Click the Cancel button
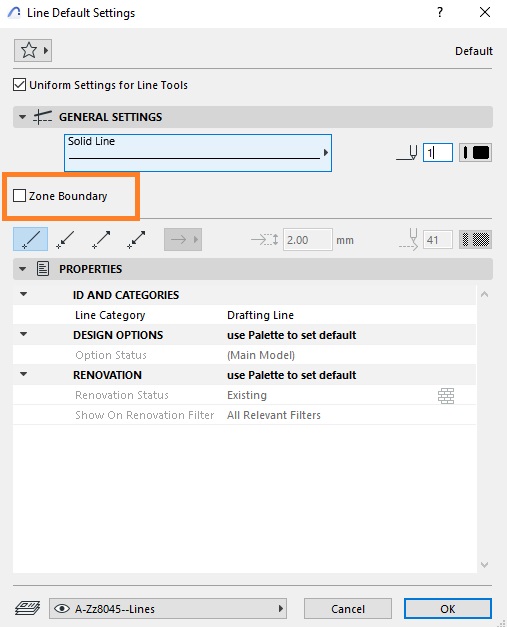Screen dimensions: 507x627 point(348,609)
